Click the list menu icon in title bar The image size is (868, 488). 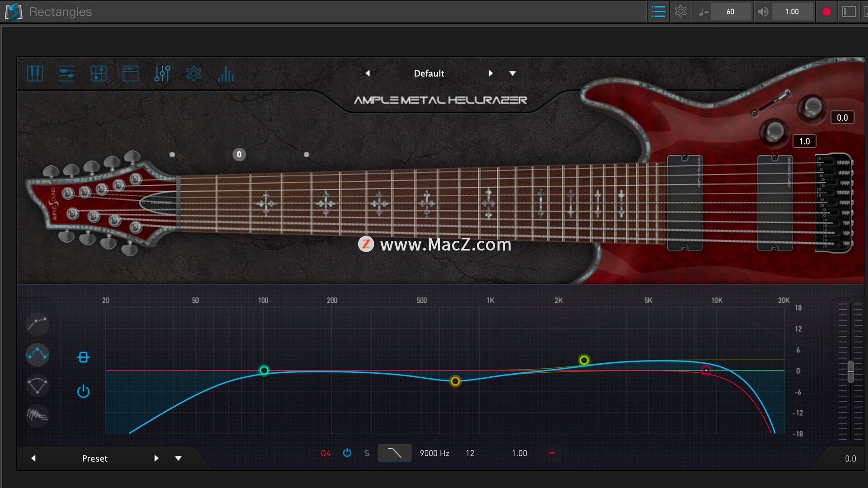pyautogui.click(x=658, y=12)
